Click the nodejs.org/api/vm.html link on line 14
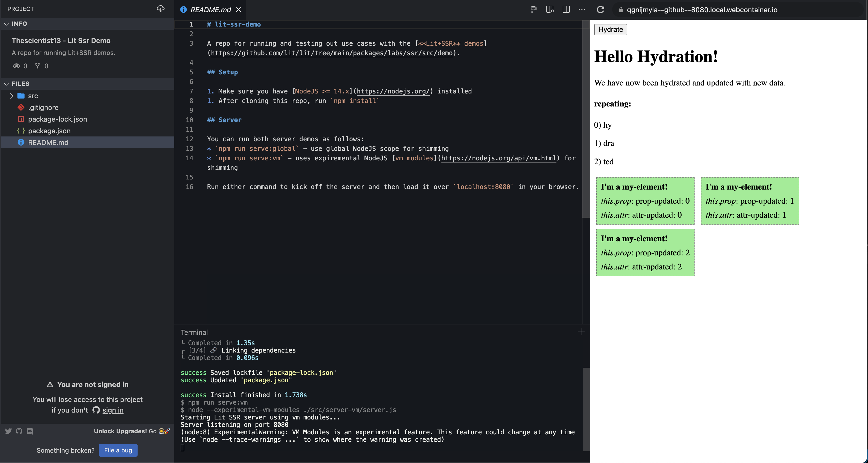This screenshot has height=463, width=868. coord(499,158)
